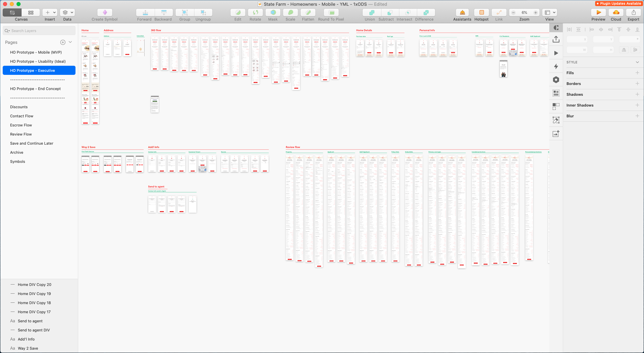Collapse the STYLE section chevron
The image size is (644, 353).
[x=637, y=62]
